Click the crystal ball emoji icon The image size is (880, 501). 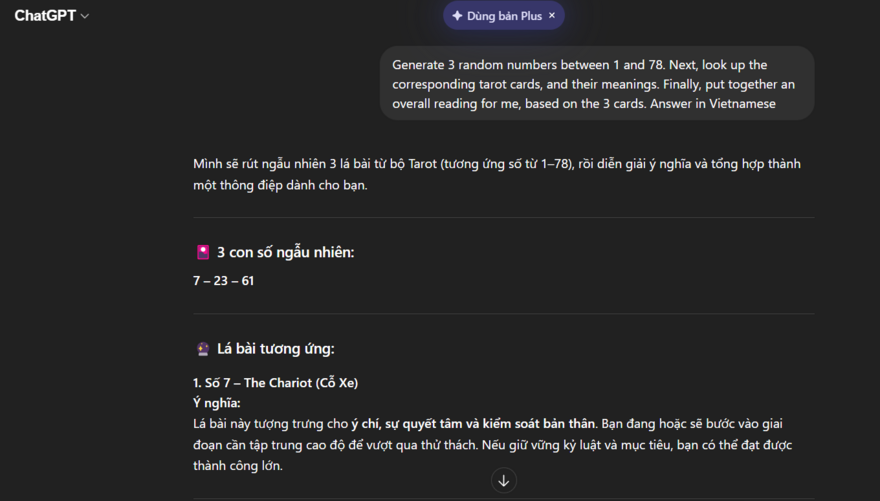203,349
